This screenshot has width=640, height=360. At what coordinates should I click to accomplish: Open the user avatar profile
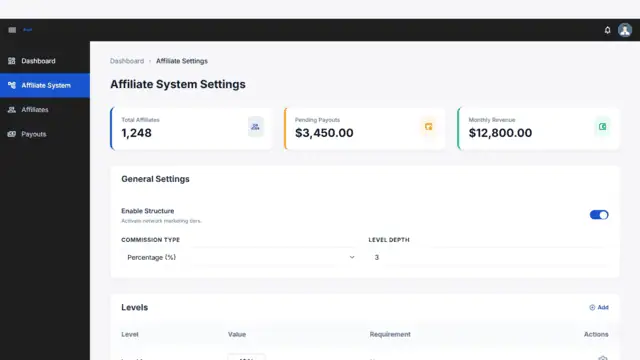pos(624,30)
